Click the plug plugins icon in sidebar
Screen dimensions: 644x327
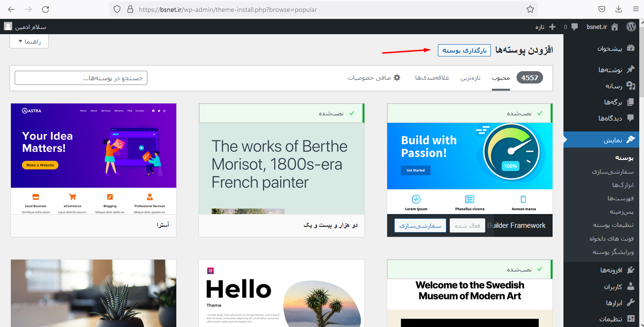pos(631,270)
